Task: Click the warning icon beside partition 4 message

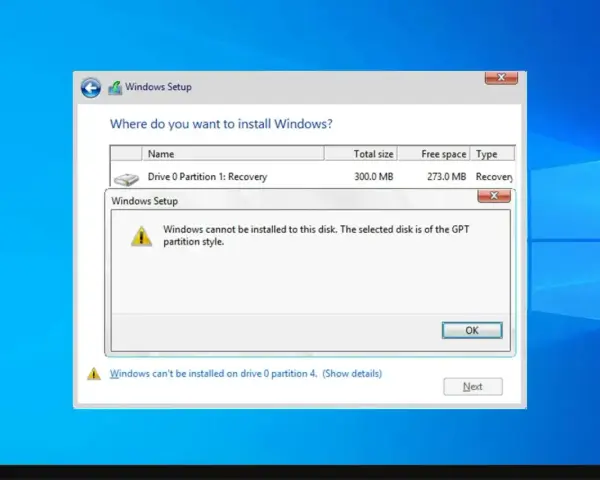Action: pyautogui.click(x=94, y=374)
